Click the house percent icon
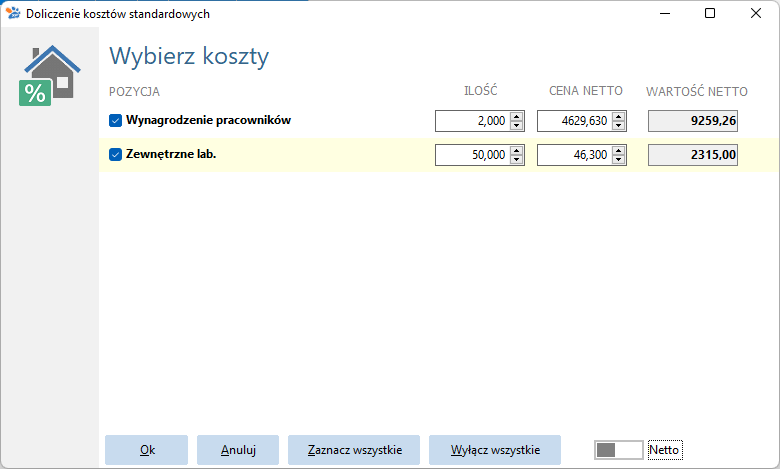Screen dimensions: 780x469 50,76
